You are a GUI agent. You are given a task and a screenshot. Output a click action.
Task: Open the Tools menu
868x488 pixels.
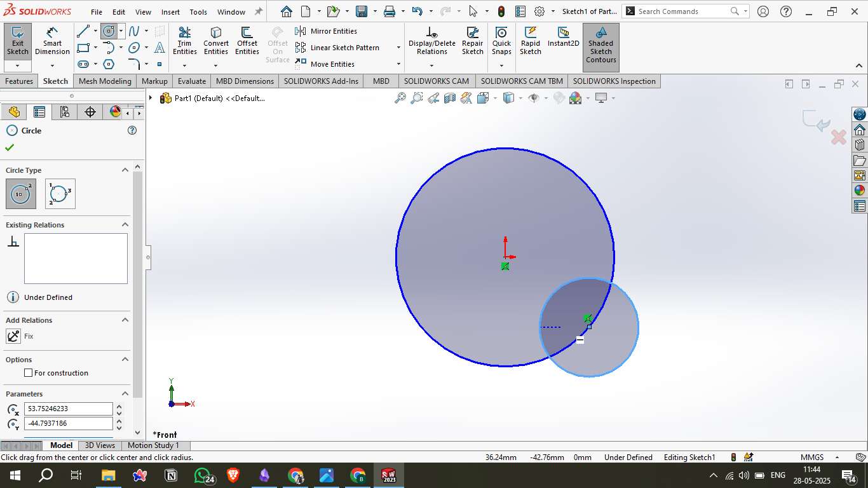(198, 12)
